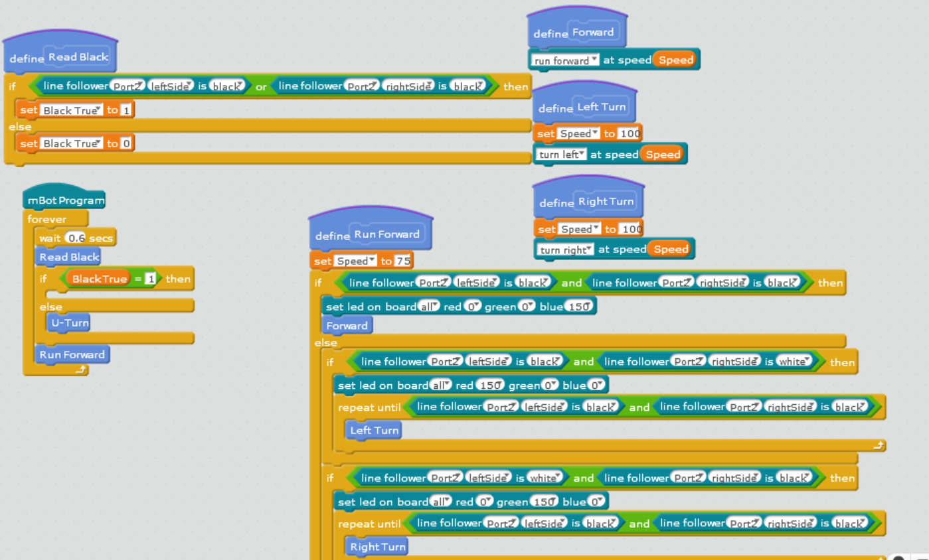Click the 'Run Forward' call inside forever loop
The image size is (929, 560).
72,355
